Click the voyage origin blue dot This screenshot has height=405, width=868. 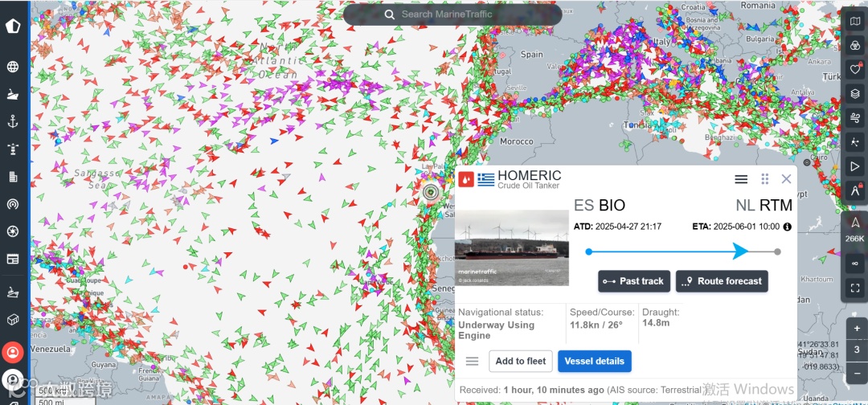588,252
